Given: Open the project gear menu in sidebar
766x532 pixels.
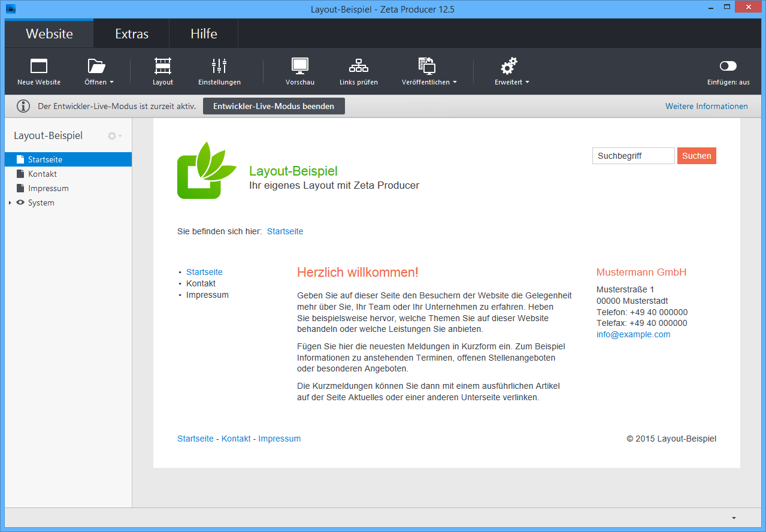Looking at the screenshot, I should [x=113, y=136].
